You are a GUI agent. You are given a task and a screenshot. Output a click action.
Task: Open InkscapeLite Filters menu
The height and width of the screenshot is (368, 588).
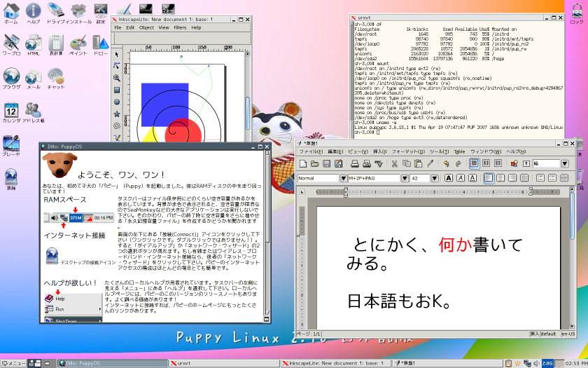[180, 27]
